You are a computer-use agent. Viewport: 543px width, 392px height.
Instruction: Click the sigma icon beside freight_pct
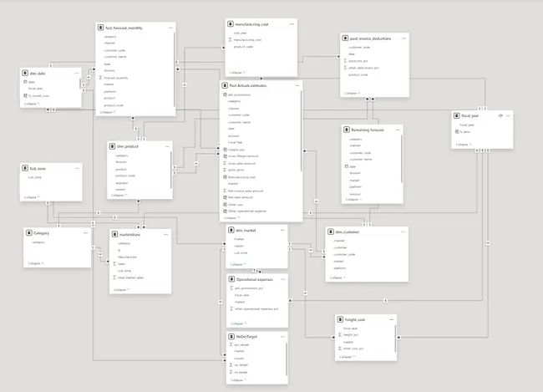coord(340,334)
